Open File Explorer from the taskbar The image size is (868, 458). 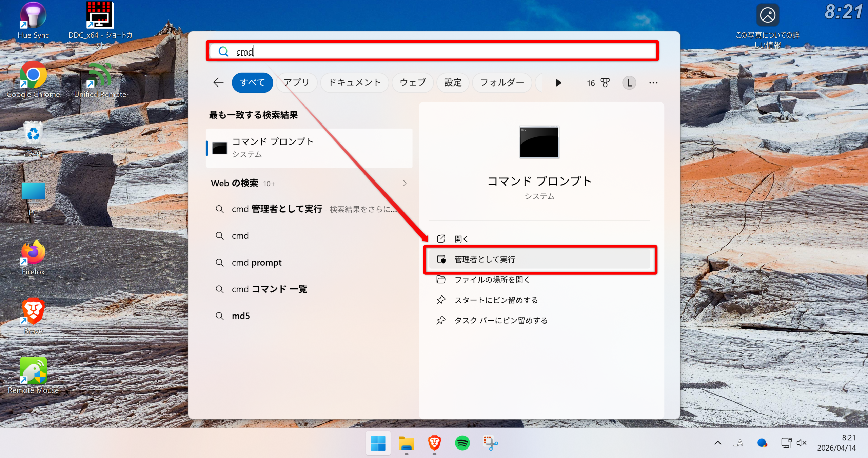click(406, 443)
